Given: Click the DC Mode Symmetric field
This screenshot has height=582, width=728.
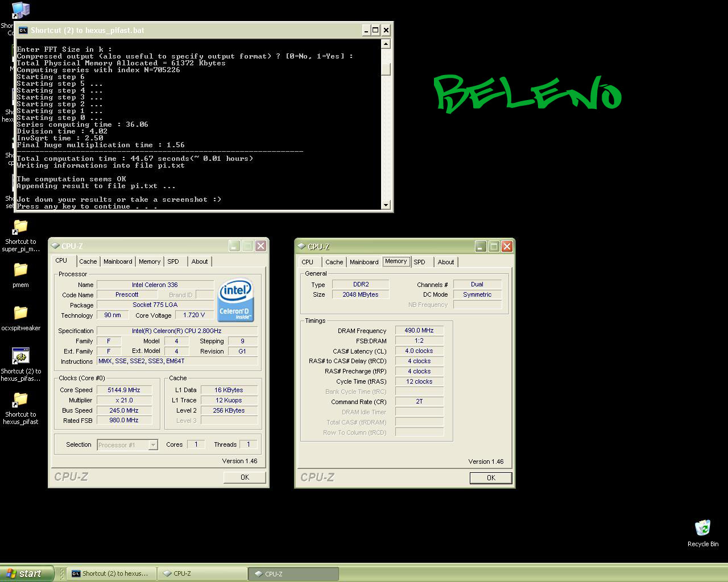Looking at the screenshot, I should pos(477,294).
